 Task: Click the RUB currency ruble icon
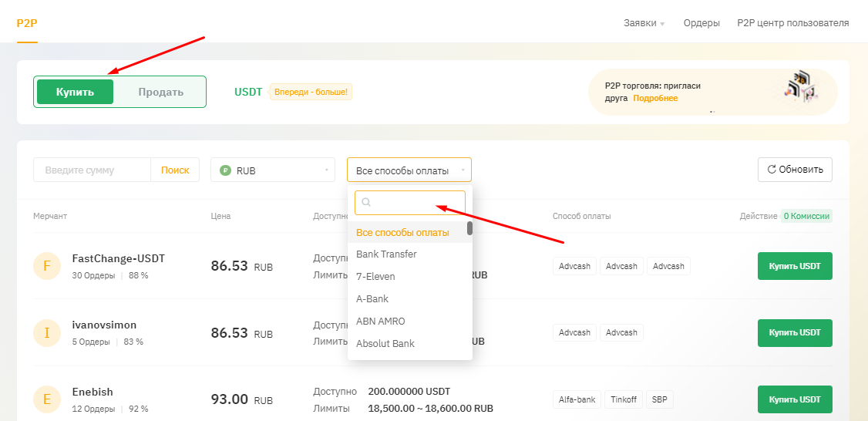[225, 170]
